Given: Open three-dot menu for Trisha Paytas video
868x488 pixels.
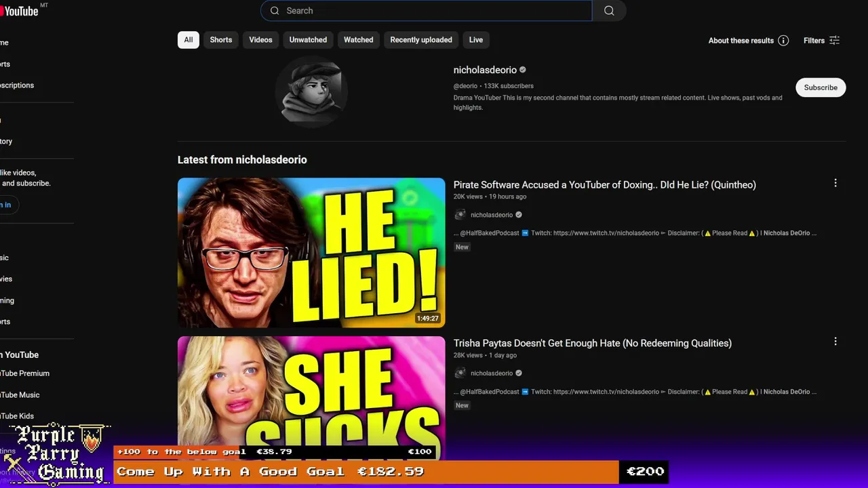Looking at the screenshot, I should [x=835, y=342].
